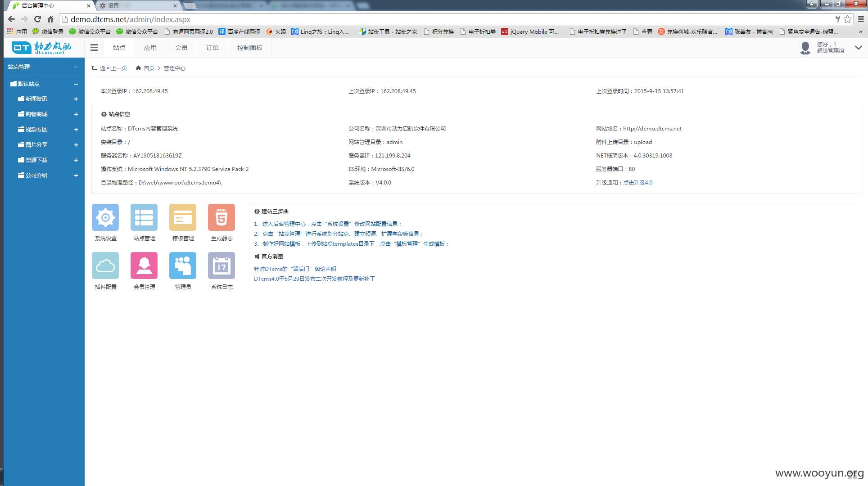
Task: Select the 应用 top menu
Action: (x=150, y=48)
